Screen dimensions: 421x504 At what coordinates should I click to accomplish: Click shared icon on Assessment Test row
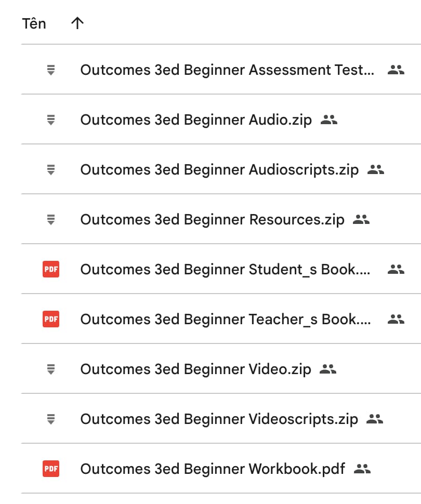pos(396,70)
